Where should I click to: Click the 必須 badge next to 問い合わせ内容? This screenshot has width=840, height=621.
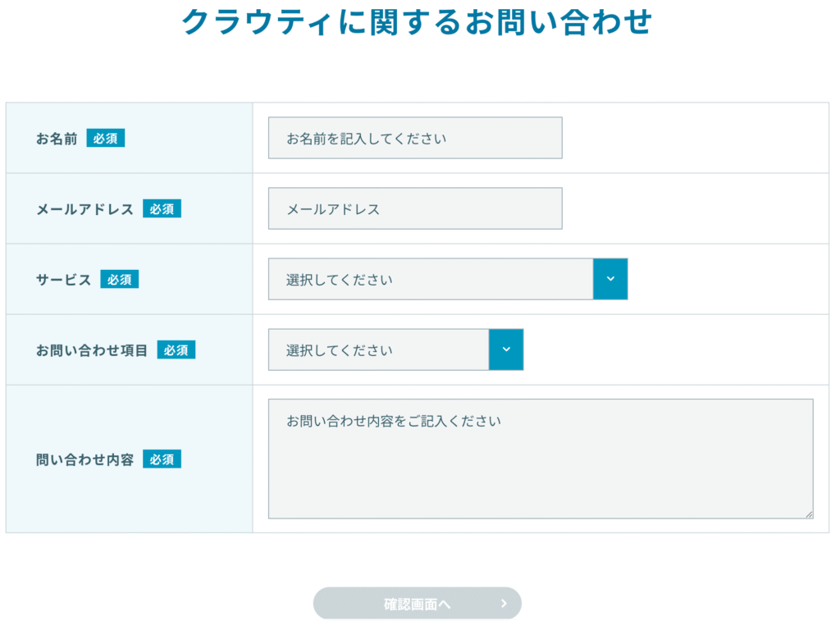tap(162, 459)
